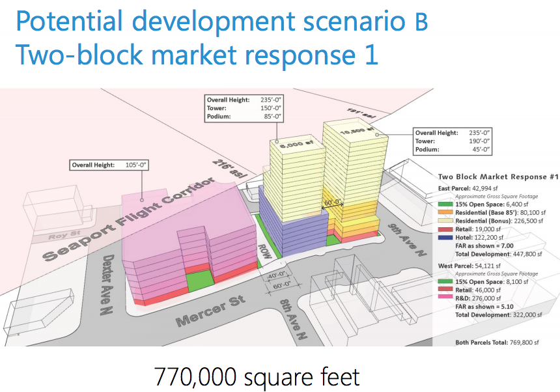Click the orange Residential (Base 85') swatch
The image size is (560, 392).
pos(445,213)
